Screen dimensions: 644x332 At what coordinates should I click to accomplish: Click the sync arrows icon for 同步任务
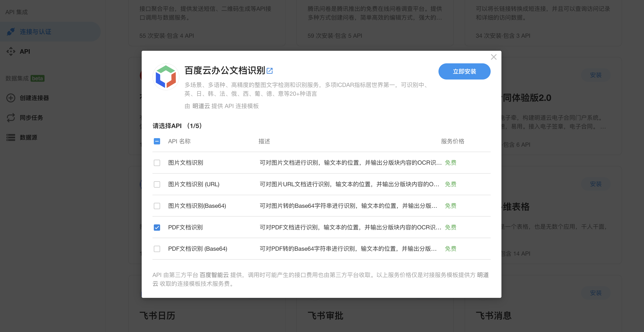click(11, 118)
